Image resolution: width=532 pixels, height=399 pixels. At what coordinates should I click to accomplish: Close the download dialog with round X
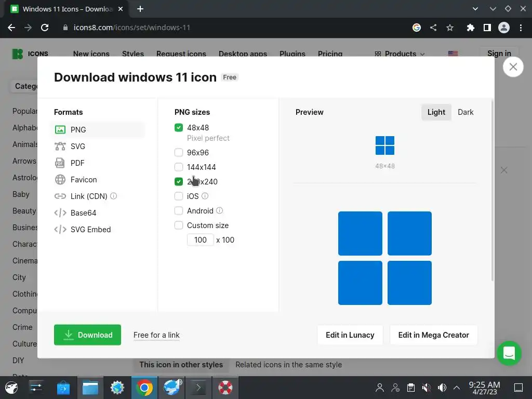pyautogui.click(x=513, y=67)
